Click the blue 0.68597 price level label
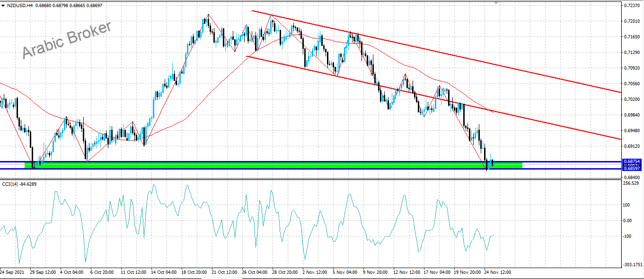 (632, 168)
